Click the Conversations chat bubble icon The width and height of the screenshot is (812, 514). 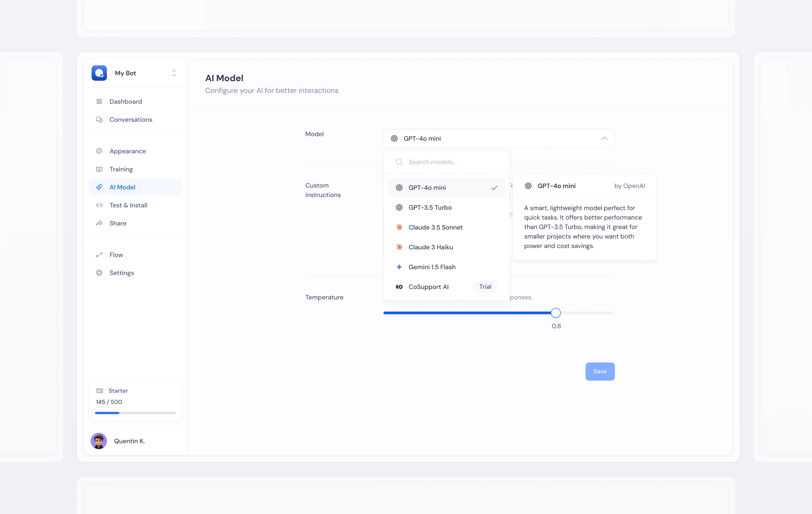point(99,120)
